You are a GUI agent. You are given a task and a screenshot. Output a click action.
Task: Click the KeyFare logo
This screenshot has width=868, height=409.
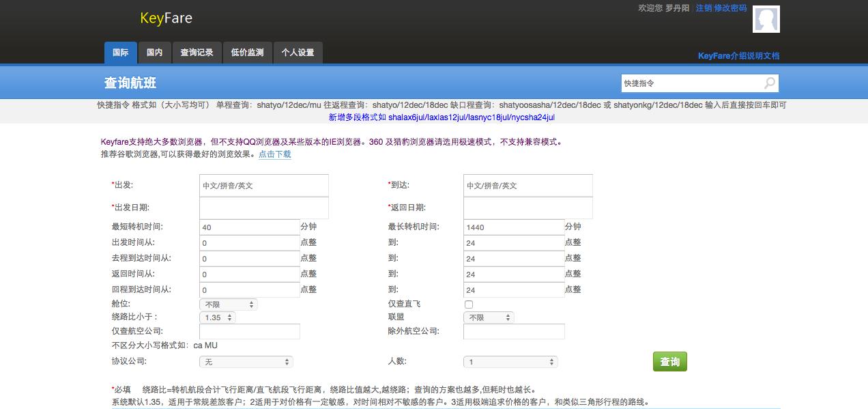[x=166, y=18]
